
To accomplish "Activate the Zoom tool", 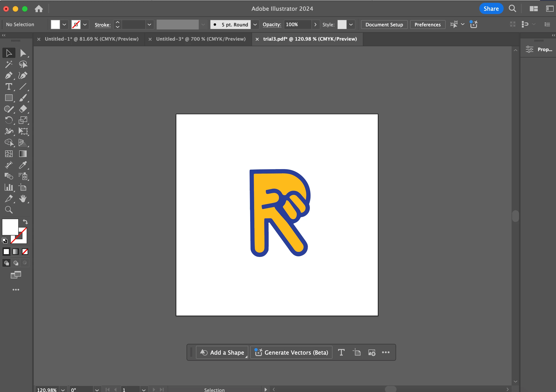I will tap(9, 210).
